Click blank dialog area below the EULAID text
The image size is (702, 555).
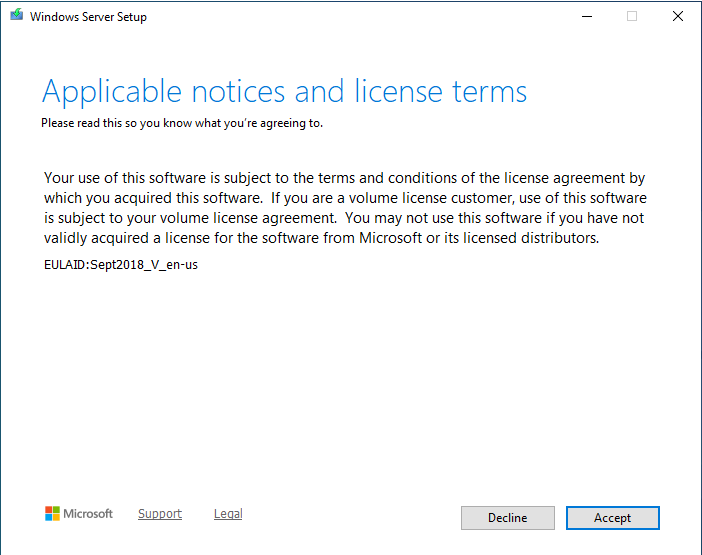click(350, 380)
